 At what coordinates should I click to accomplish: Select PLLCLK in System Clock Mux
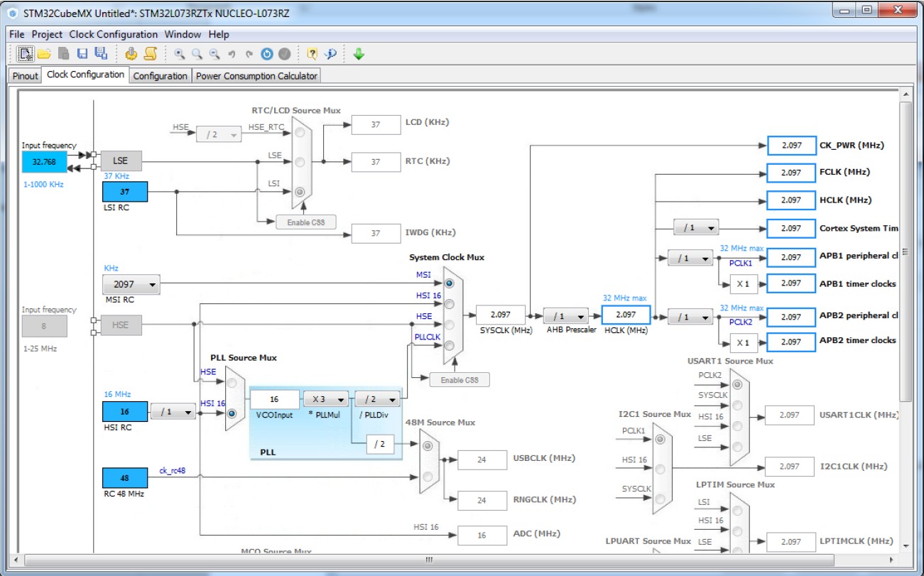point(449,345)
